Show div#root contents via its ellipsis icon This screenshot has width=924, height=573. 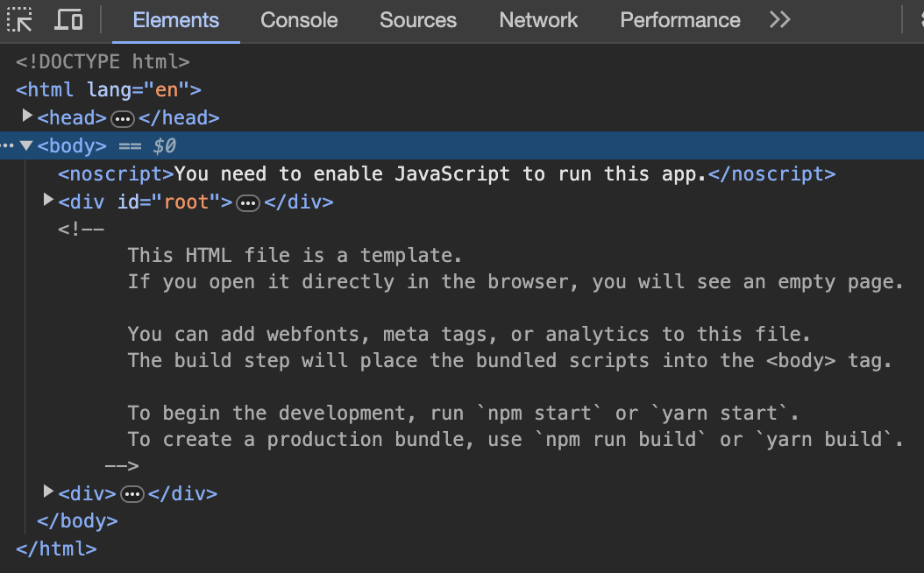point(248,202)
